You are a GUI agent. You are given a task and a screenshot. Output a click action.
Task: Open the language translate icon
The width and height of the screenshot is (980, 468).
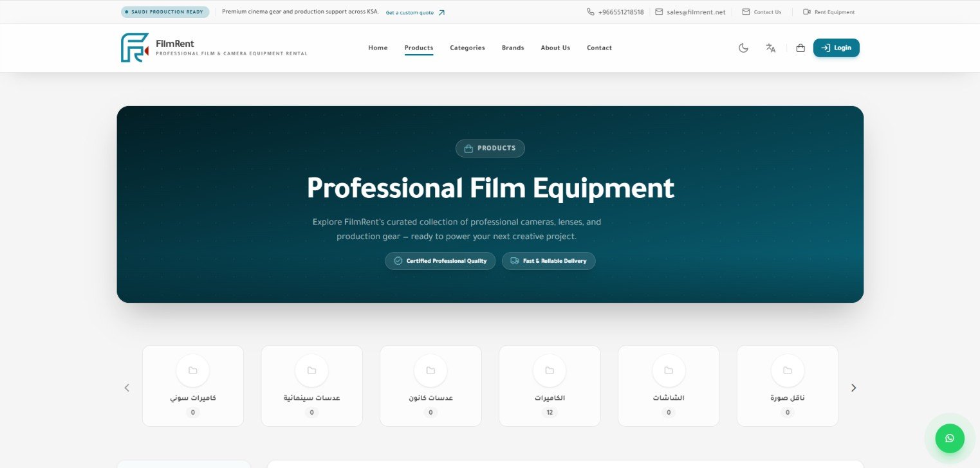(x=770, y=48)
